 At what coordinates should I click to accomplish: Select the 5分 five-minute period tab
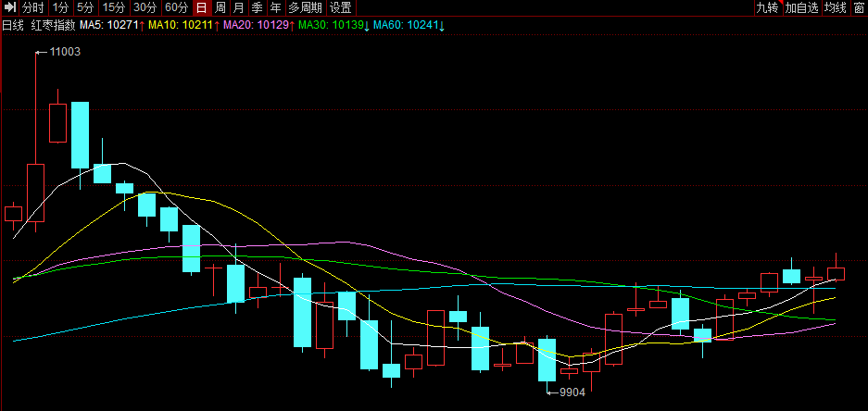tap(86, 7)
